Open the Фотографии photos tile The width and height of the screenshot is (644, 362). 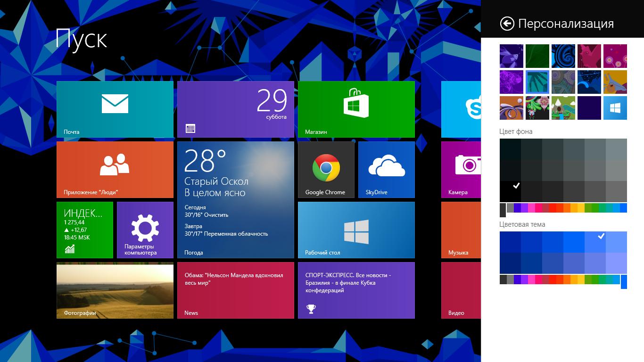[115, 290]
